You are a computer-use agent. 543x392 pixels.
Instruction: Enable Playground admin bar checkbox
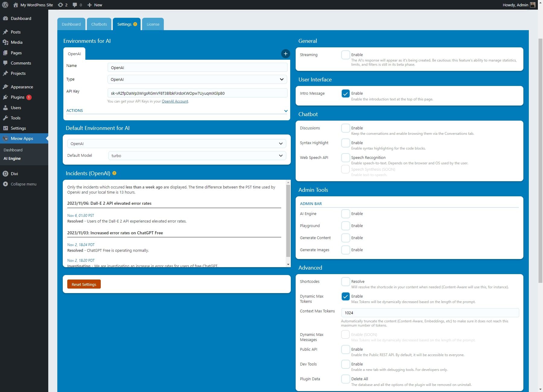pyautogui.click(x=345, y=226)
